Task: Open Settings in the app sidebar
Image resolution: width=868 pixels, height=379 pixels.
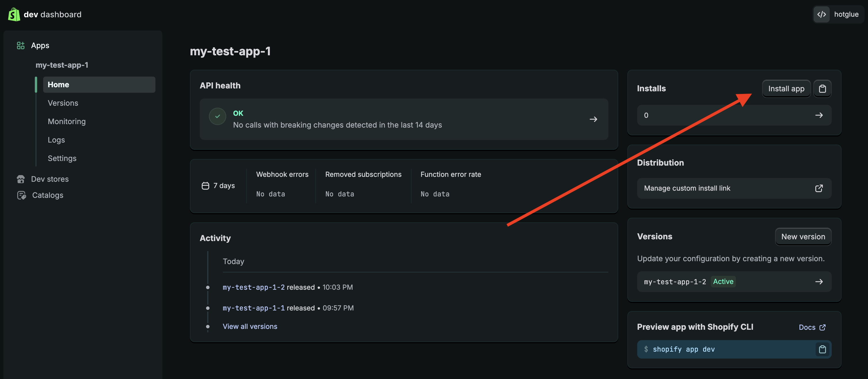Action: (x=62, y=158)
